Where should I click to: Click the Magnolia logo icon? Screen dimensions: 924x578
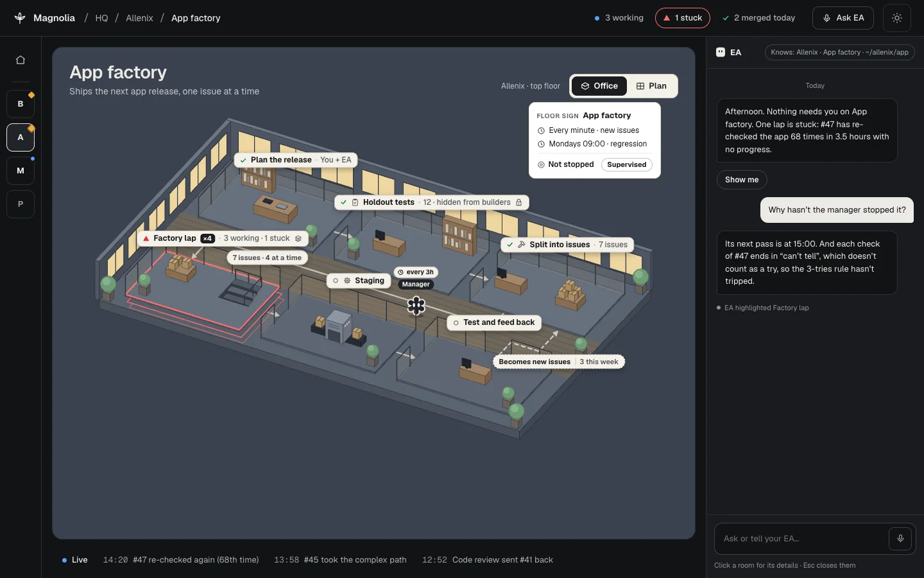pyautogui.click(x=20, y=18)
